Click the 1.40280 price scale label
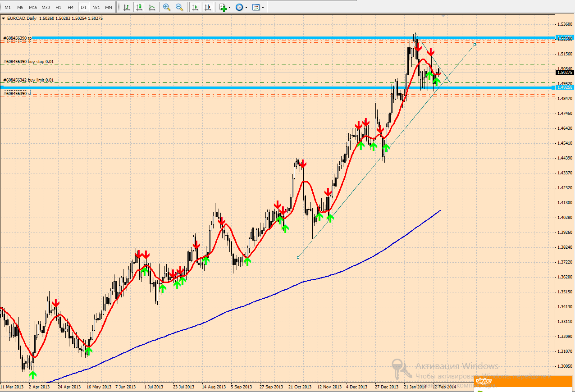575x392 pixels. coord(565,218)
